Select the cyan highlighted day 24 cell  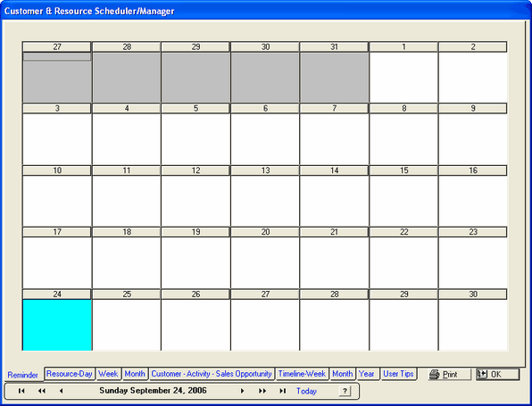57,325
